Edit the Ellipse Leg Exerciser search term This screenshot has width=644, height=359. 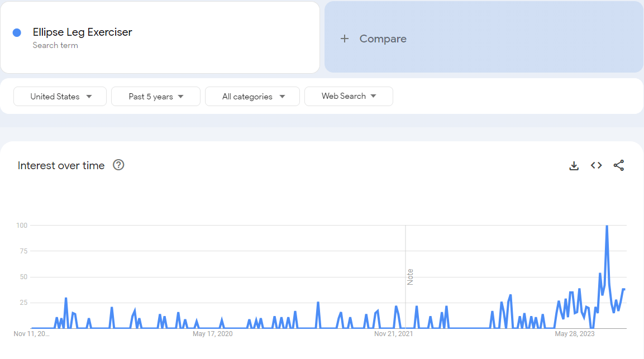tap(83, 32)
